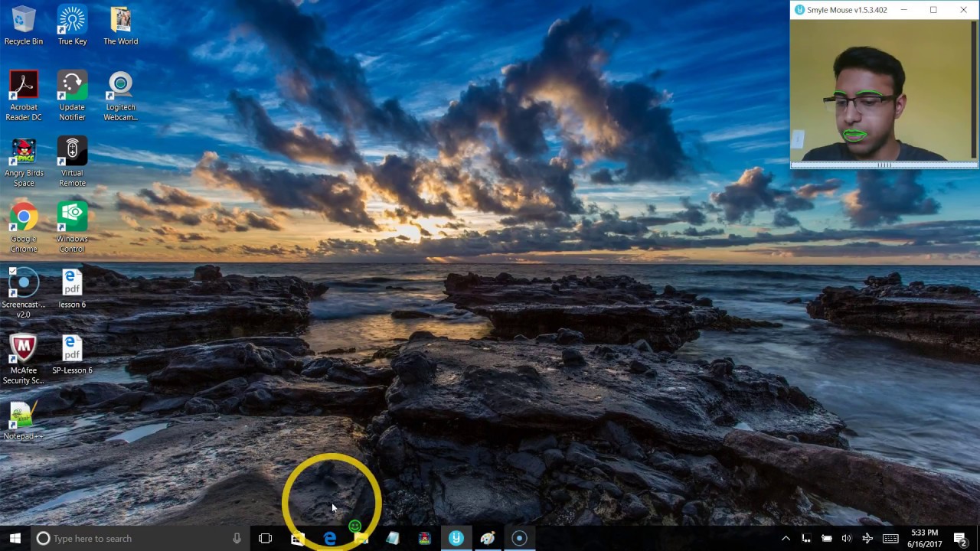Open the Angry Birds taskbar icon
Image resolution: width=980 pixels, height=551 pixels.
click(x=424, y=538)
